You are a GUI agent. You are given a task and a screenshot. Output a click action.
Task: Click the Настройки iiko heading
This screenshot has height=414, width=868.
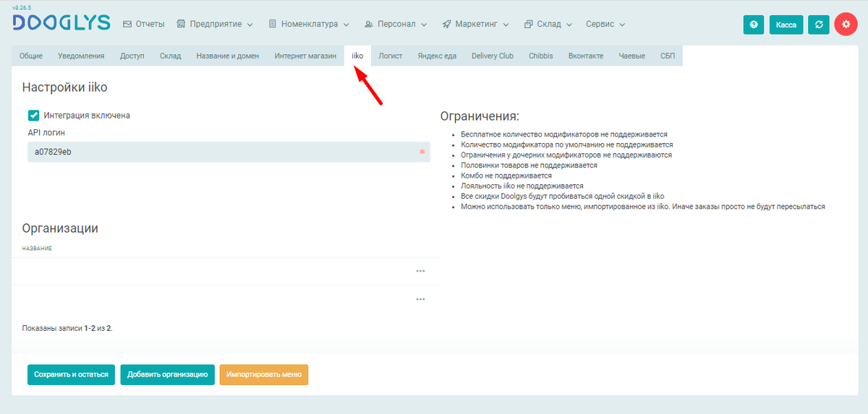click(x=65, y=87)
